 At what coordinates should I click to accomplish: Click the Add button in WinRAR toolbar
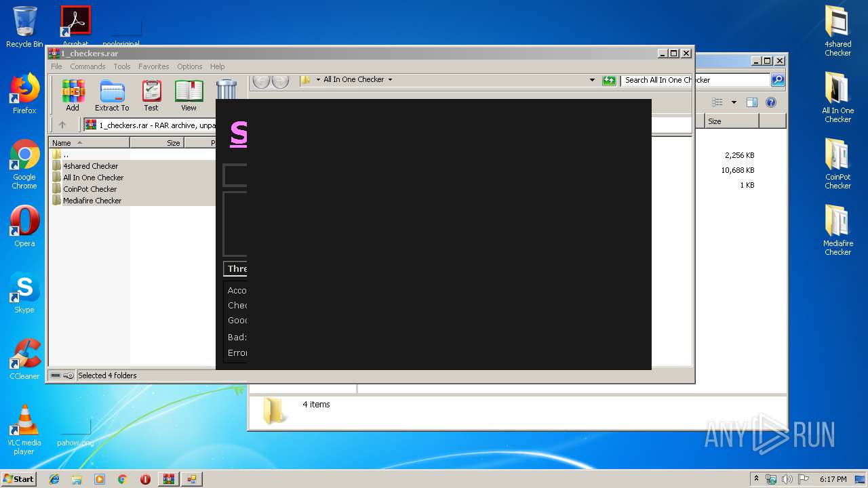pyautogui.click(x=73, y=96)
